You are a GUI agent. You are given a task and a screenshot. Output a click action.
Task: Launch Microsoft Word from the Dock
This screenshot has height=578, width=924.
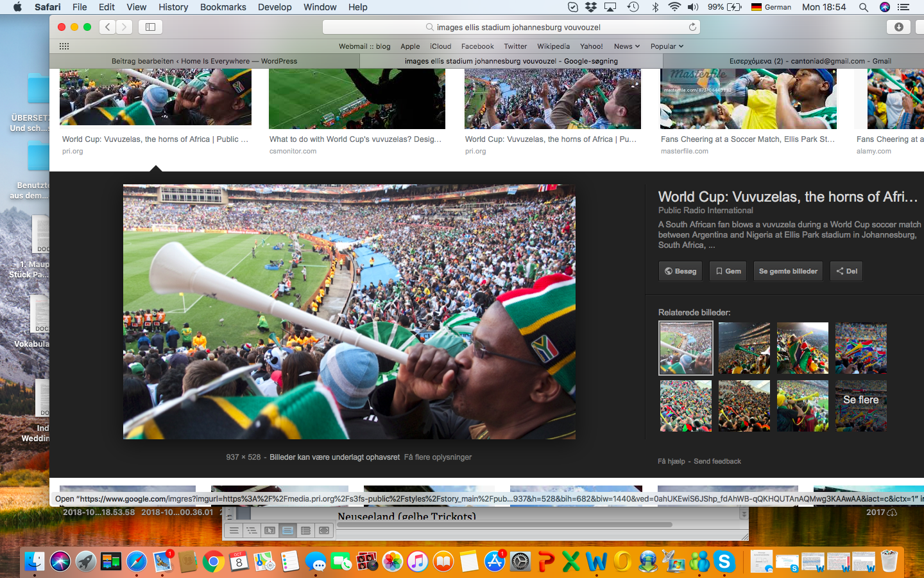coord(596,562)
